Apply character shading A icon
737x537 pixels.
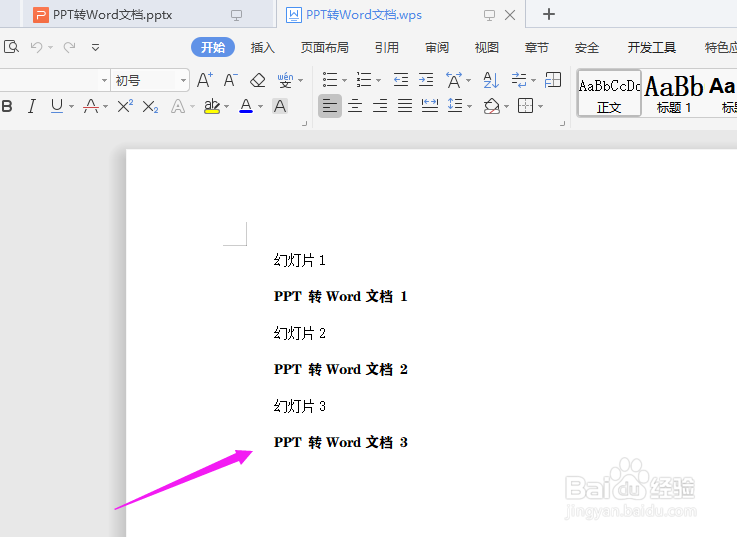click(x=280, y=106)
